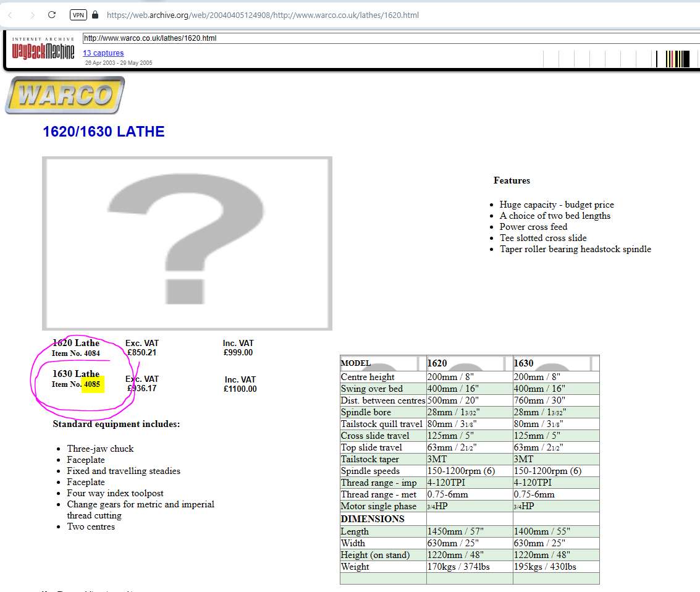
Task: Select the web.archive.org address bar URL
Action: click(263, 15)
